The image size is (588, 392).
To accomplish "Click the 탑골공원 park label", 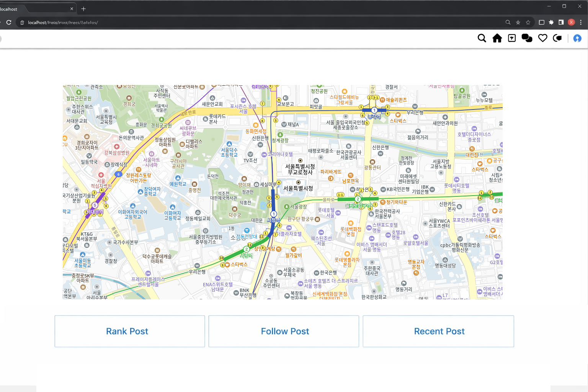I will coord(462,96).
